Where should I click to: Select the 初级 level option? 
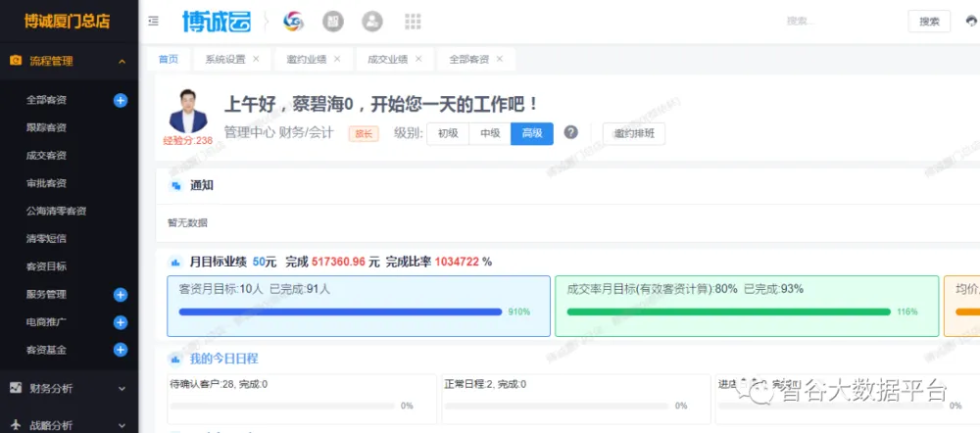click(x=448, y=133)
